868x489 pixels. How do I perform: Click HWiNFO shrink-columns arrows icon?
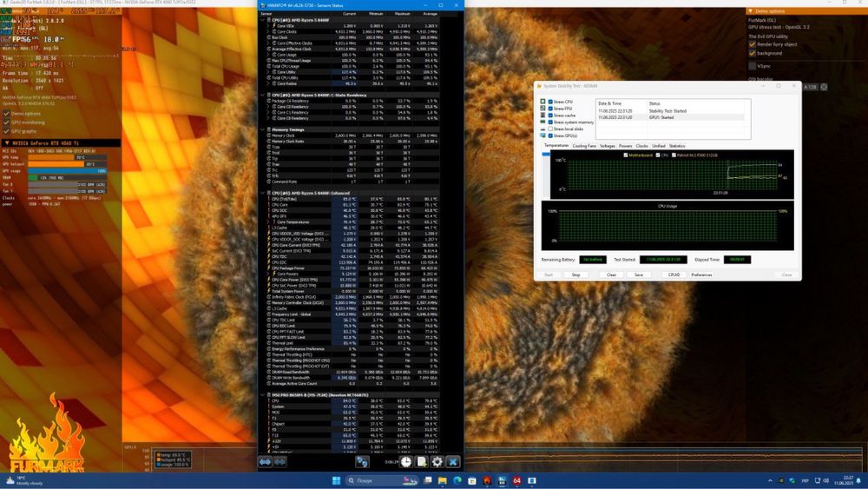pos(280,461)
